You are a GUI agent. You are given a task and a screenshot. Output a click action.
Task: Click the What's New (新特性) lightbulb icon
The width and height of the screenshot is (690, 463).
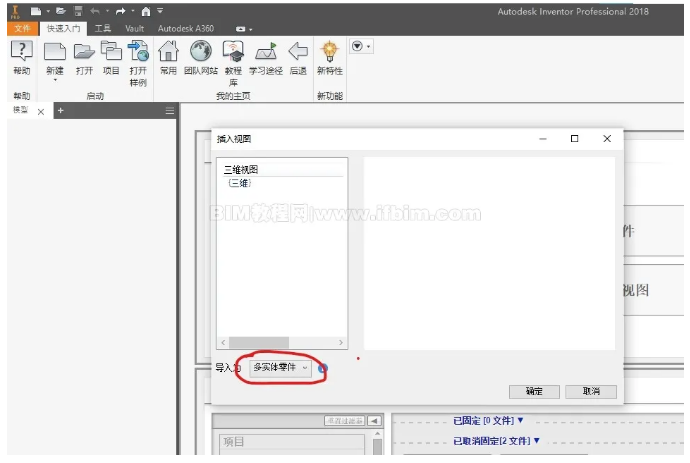pos(330,51)
